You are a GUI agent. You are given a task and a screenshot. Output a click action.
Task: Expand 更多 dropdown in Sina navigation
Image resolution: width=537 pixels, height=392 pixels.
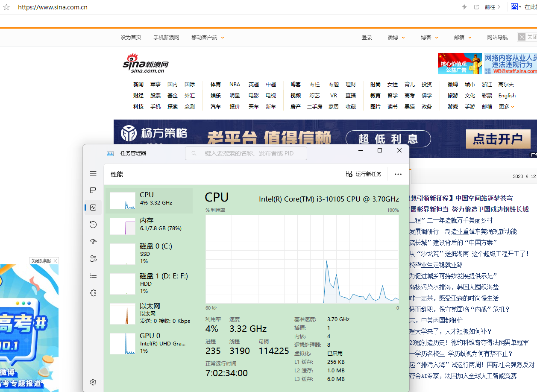click(507, 107)
